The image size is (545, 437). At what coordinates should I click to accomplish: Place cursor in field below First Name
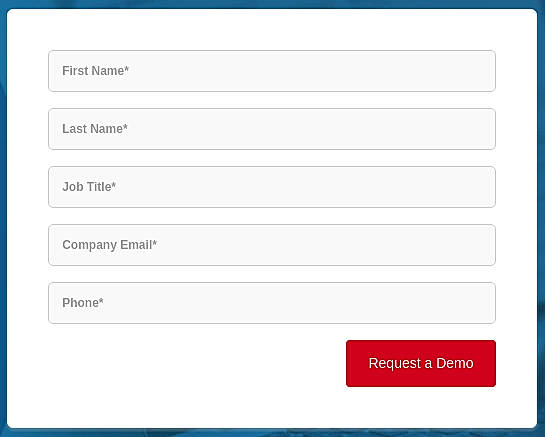[x=272, y=129]
